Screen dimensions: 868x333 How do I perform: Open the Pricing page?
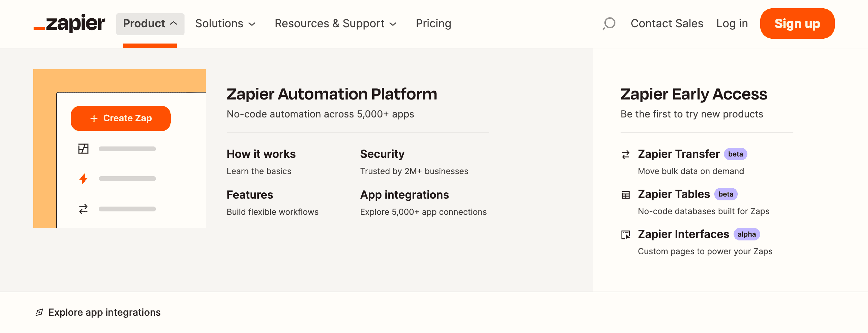tap(433, 24)
